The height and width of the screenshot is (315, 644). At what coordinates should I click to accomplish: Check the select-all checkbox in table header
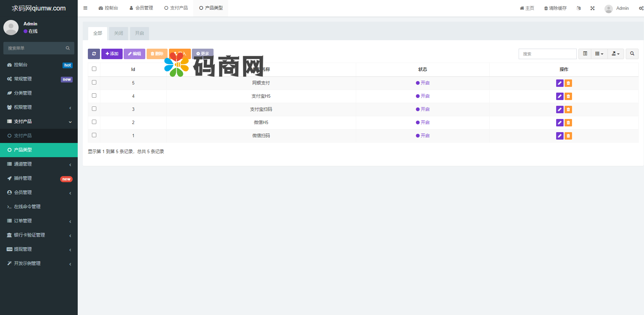pyautogui.click(x=94, y=69)
